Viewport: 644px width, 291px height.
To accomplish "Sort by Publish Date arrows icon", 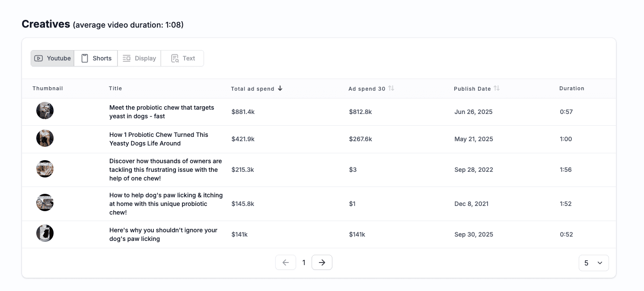I will 497,89.
